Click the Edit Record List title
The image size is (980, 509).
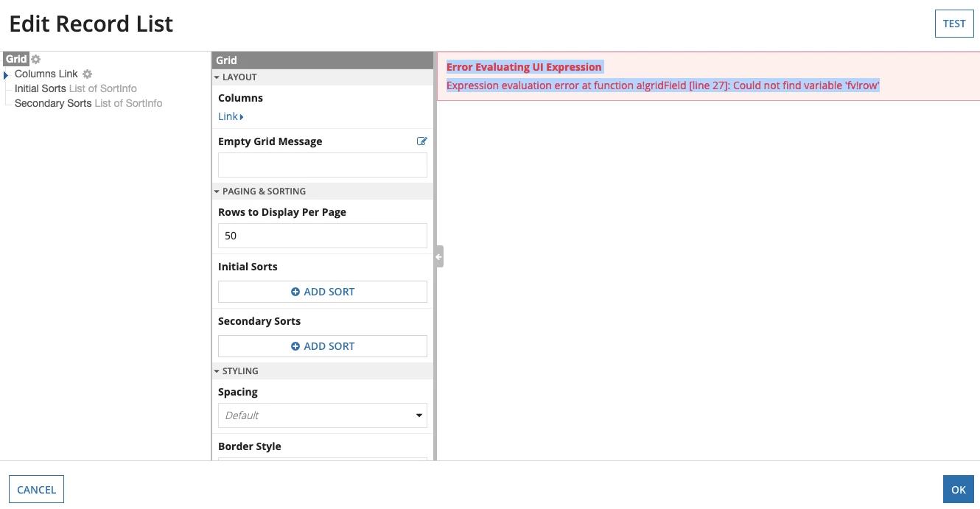tap(91, 24)
